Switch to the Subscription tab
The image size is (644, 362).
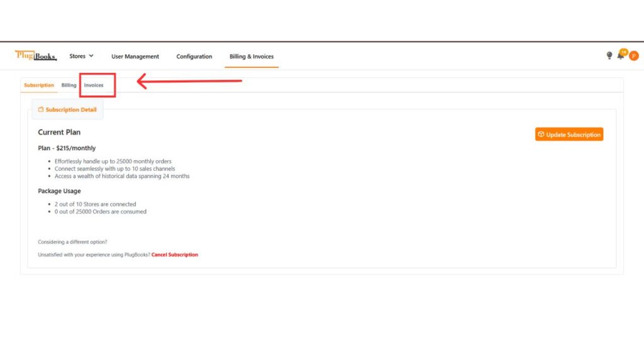pyautogui.click(x=39, y=85)
